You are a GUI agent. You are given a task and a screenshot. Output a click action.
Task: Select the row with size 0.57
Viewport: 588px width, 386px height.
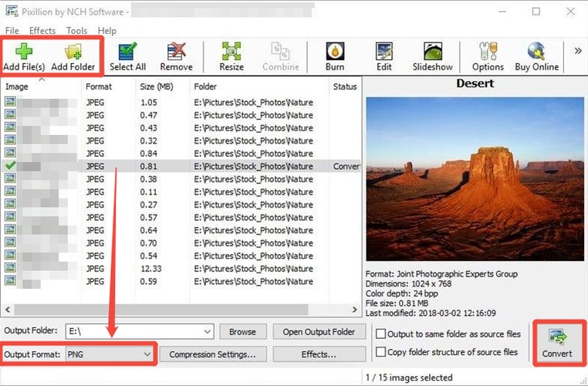(x=181, y=218)
